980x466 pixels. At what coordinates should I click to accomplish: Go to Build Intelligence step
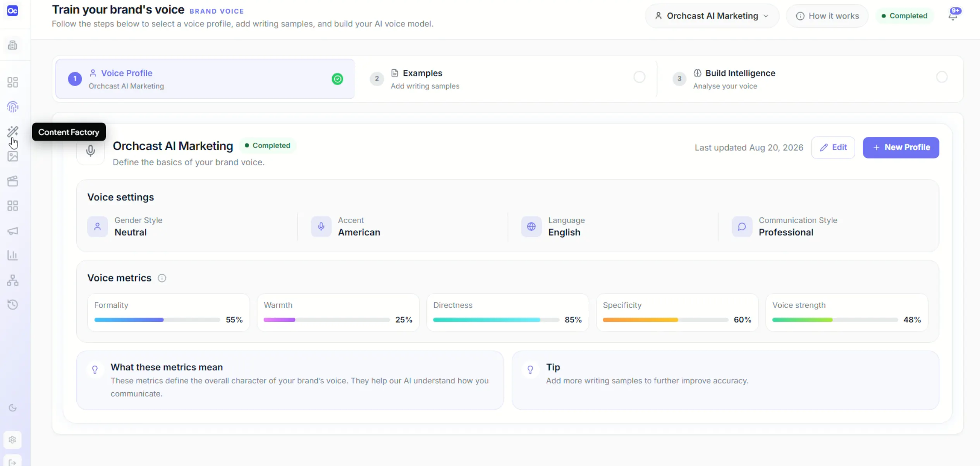tap(810, 79)
